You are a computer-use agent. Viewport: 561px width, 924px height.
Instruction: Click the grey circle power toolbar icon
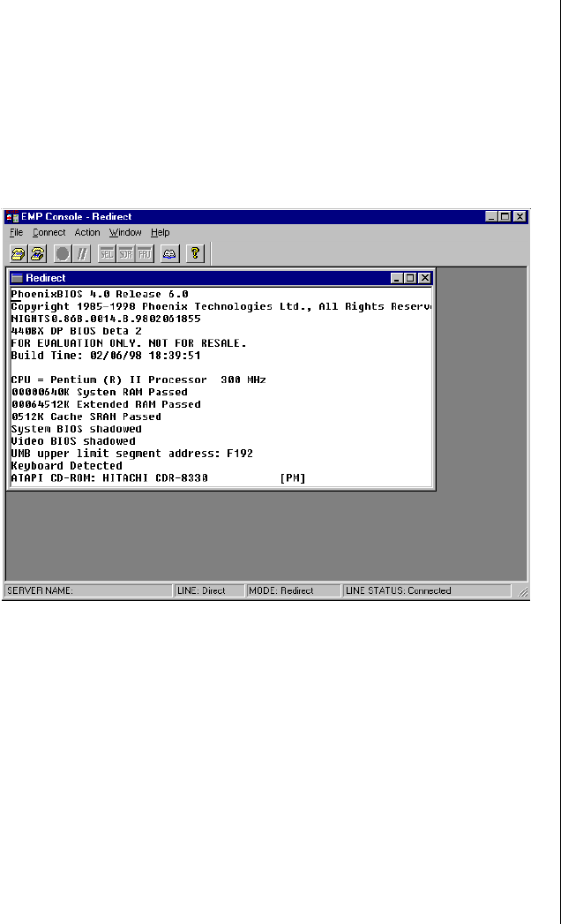pos(63,254)
